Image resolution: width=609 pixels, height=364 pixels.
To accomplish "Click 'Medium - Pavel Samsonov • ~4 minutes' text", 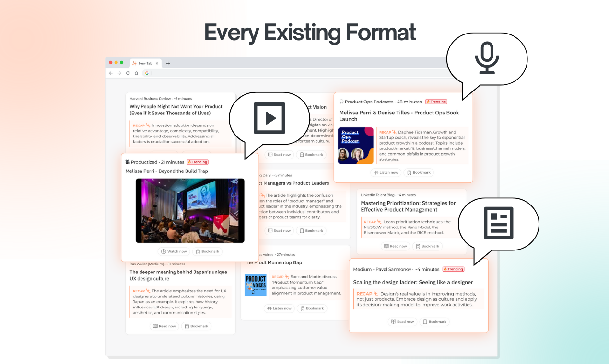I will pos(396,269).
